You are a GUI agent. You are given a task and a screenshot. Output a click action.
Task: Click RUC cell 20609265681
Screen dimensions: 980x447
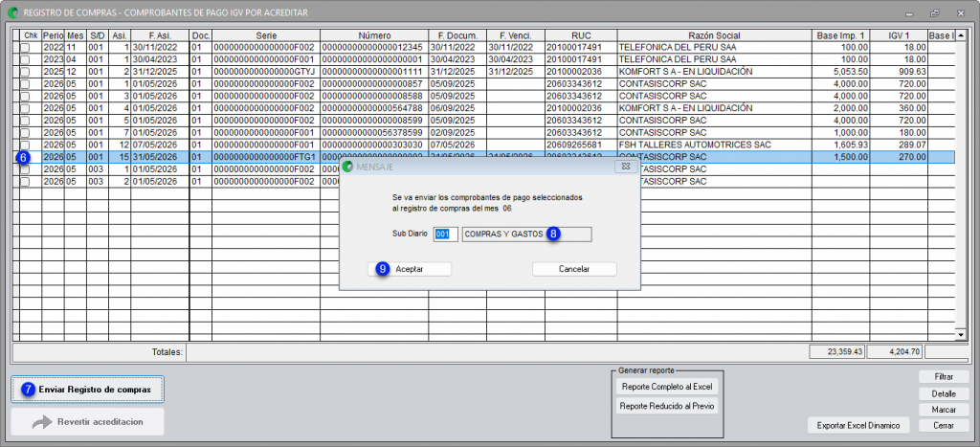[581, 145]
